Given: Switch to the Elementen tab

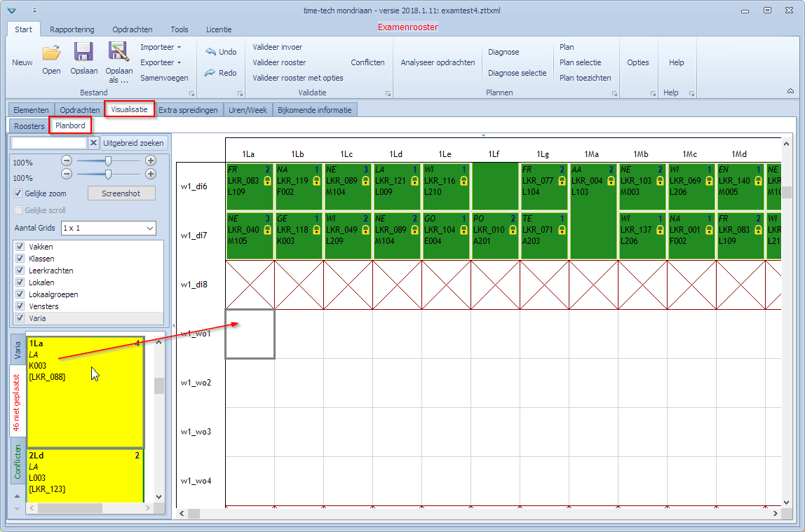Looking at the screenshot, I should pos(31,110).
